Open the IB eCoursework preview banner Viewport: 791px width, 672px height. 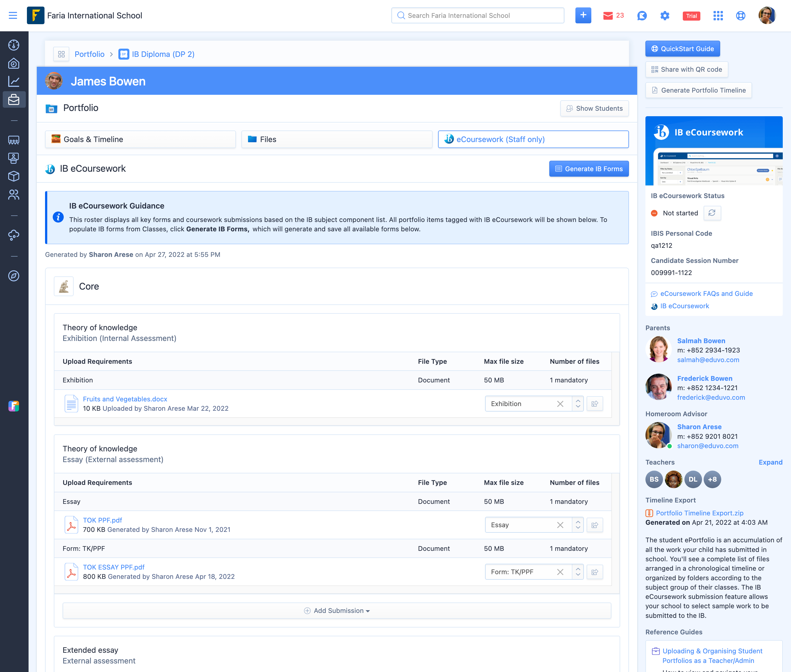coord(714,151)
